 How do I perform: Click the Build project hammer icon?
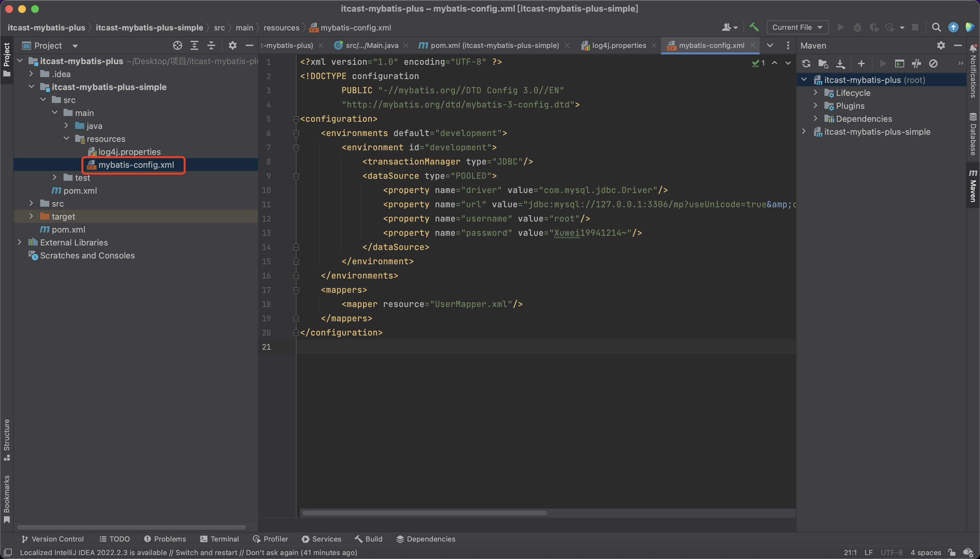(x=754, y=27)
